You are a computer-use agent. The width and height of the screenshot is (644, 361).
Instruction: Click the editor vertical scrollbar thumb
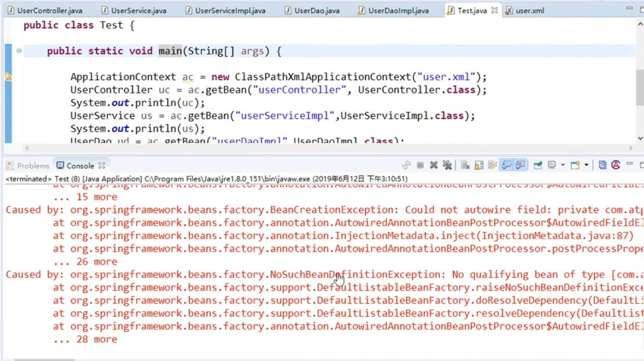point(640,87)
